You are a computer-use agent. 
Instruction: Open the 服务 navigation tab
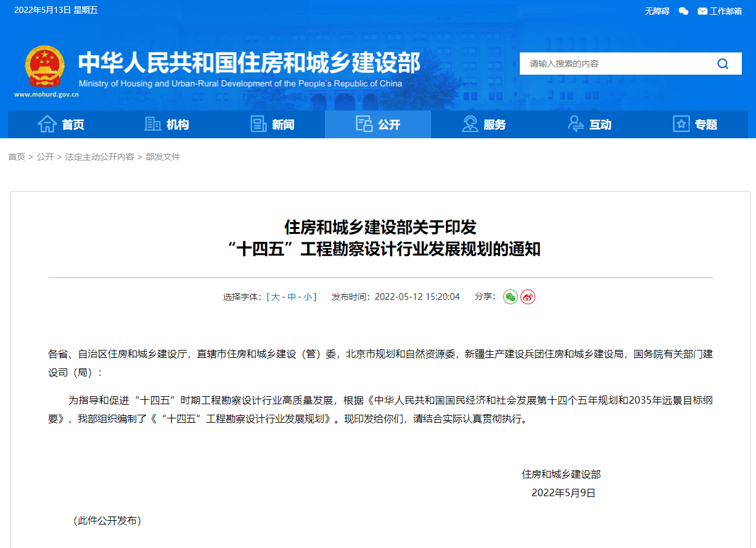483,124
